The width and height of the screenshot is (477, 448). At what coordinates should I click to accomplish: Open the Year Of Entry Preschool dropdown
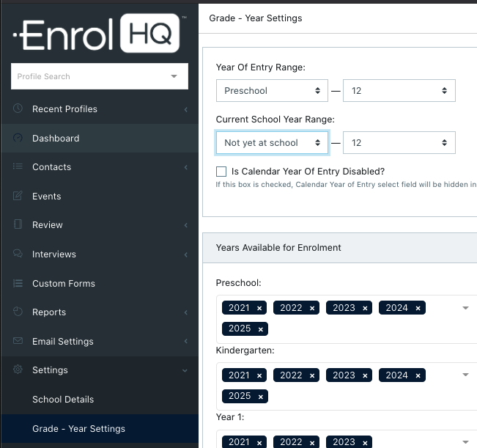pos(272,91)
